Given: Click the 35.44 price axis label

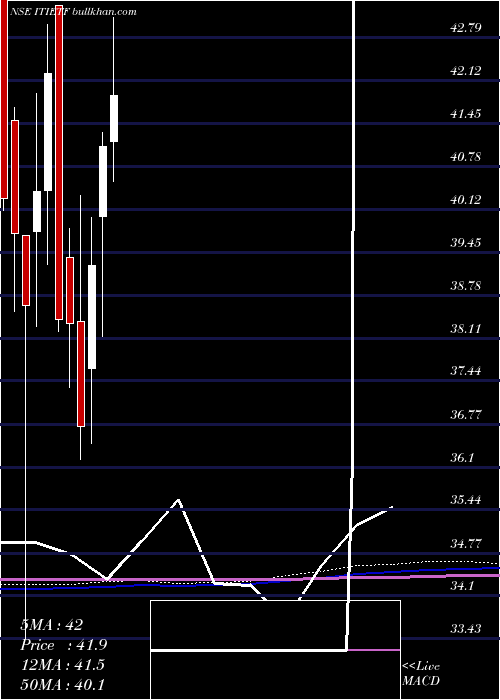Looking at the screenshot, I should point(466,500).
